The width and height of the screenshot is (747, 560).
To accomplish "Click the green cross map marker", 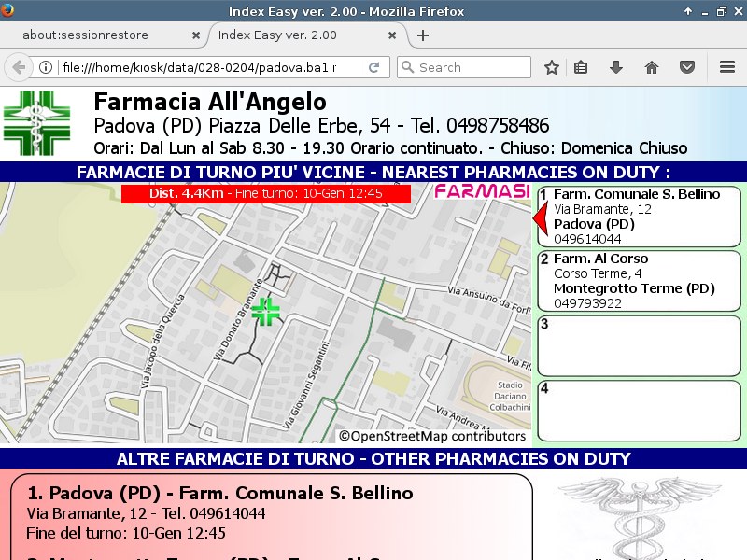I will coord(266,312).
